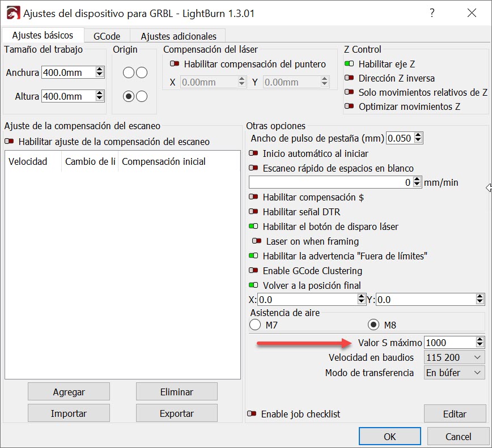Enable job checklist toggle
Image resolution: width=492 pixels, height=448 pixels.
click(252, 414)
